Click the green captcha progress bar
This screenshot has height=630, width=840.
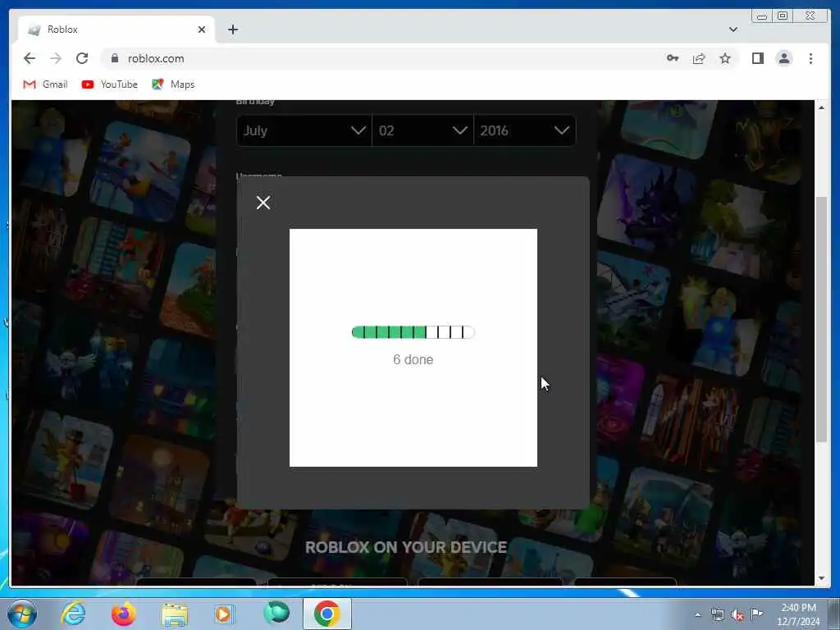tap(413, 332)
